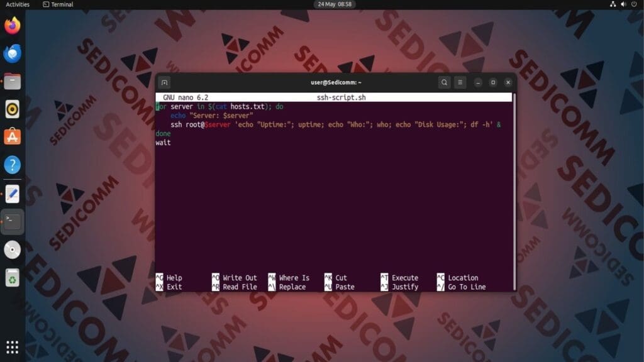This screenshot has height=362, width=644.
Task: Open the terminal hamburger menu
Action: pos(460,82)
